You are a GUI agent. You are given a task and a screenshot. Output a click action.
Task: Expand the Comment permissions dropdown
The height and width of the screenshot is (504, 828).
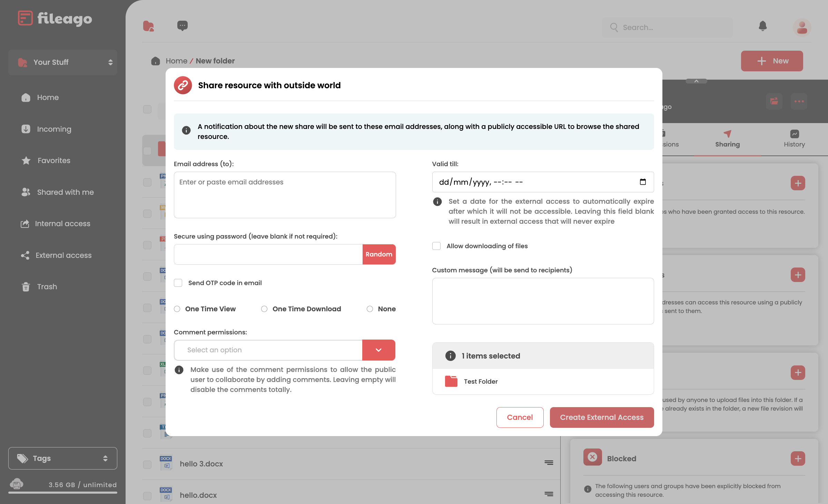tap(378, 350)
